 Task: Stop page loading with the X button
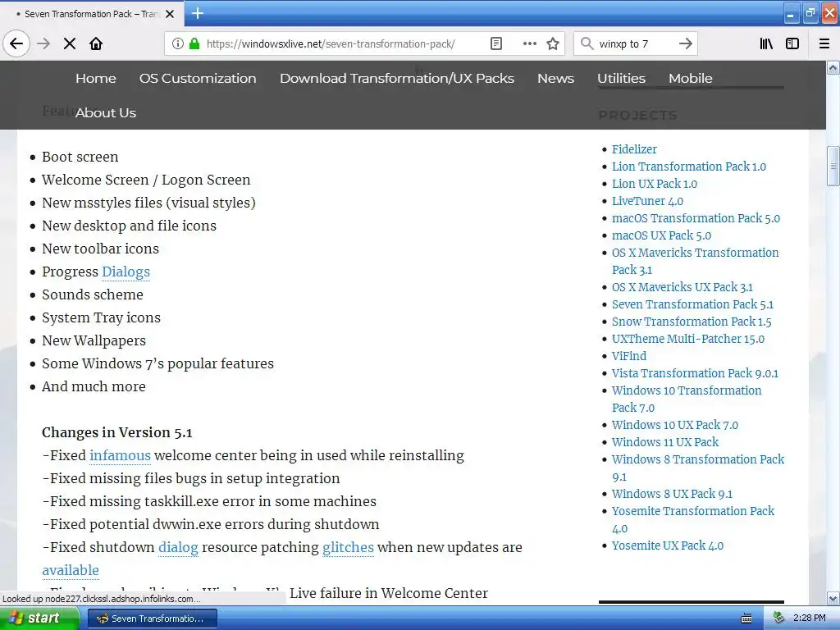(70, 43)
